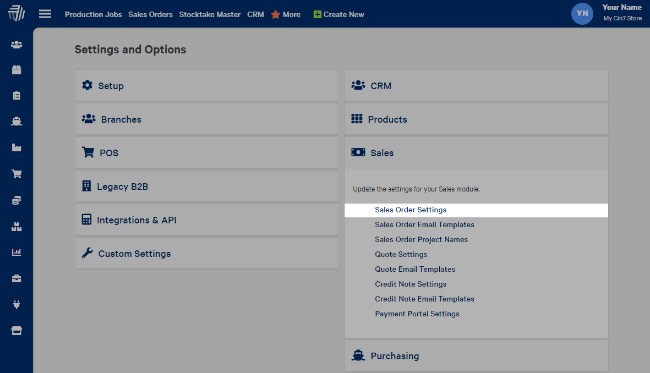Click the Cin7 logo icon
The height and width of the screenshot is (373, 650).
click(x=16, y=13)
